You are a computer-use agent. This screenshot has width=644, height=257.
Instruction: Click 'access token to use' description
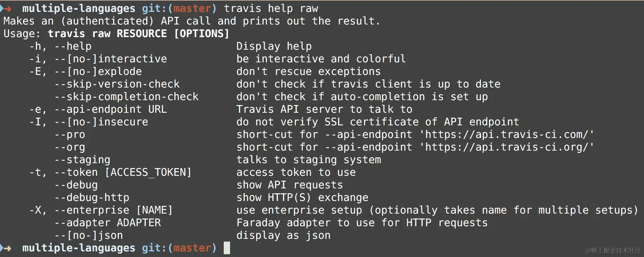296,172
